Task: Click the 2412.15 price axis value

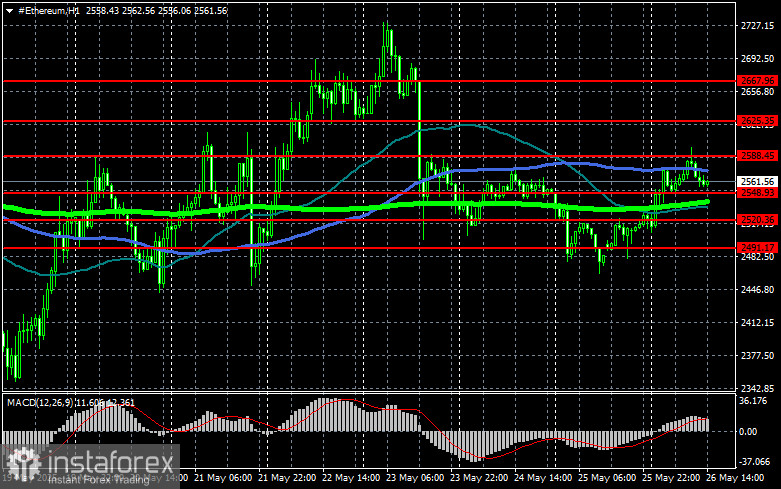Action: pyautogui.click(x=757, y=323)
